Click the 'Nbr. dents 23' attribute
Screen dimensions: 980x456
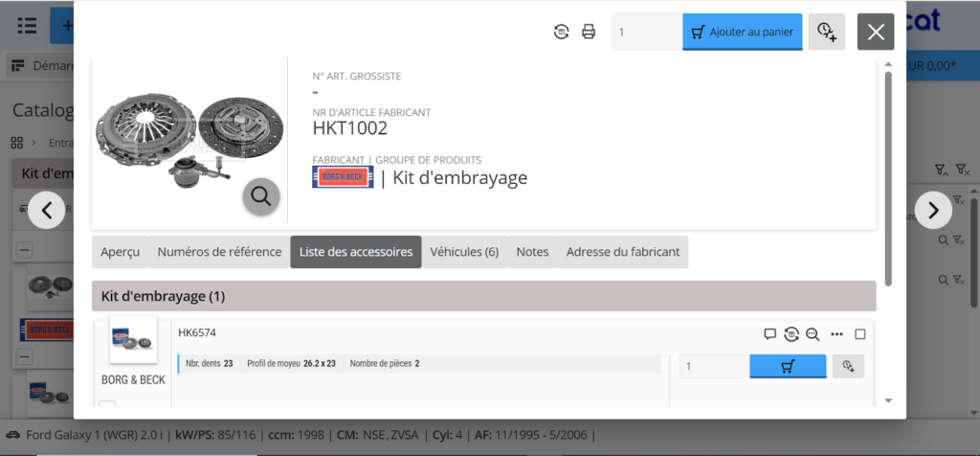tap(210, 363)
